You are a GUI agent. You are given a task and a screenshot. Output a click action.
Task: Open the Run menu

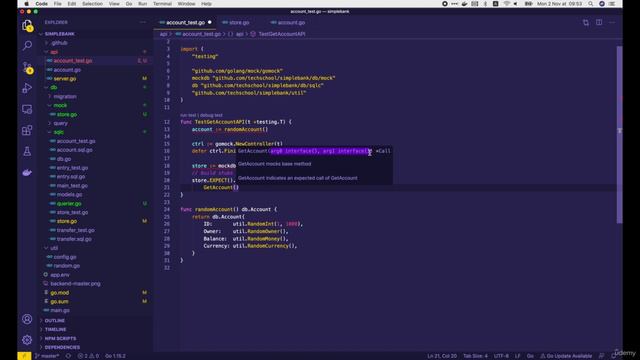[x=142, y=4]
